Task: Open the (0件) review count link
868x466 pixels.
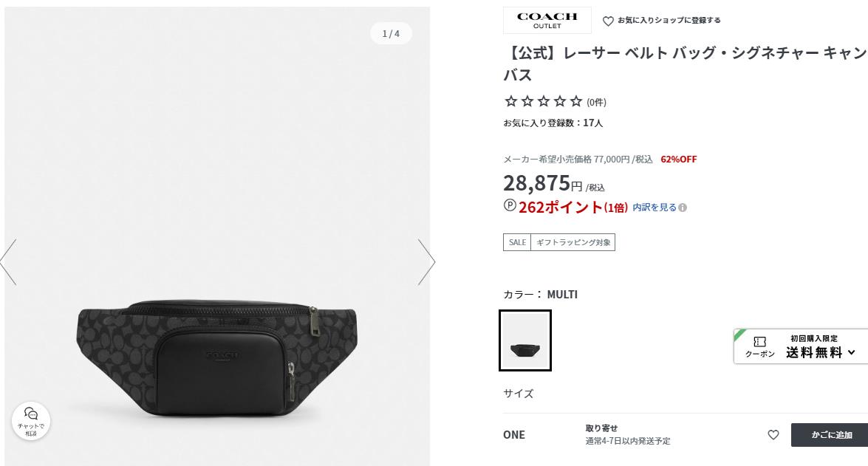Action: [x=596, y=103]
